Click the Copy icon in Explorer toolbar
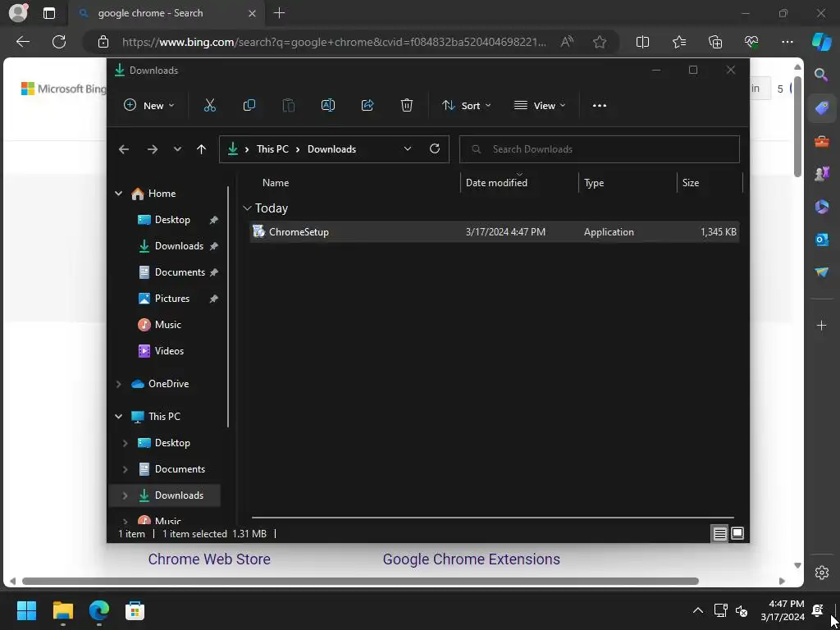The width and height of the screenshot is (840, 630). click(x=249, y=106)
